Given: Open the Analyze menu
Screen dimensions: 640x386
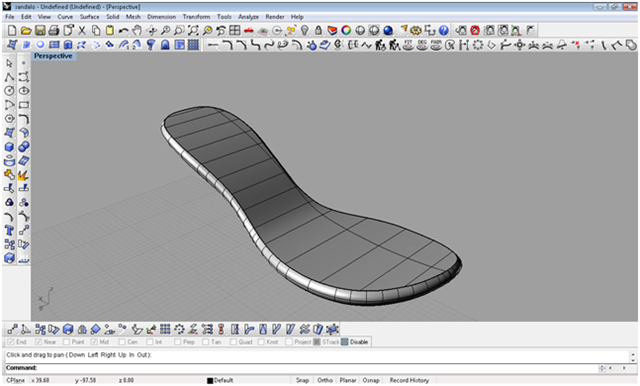Looking at the screenshot, I should point(249,17).
